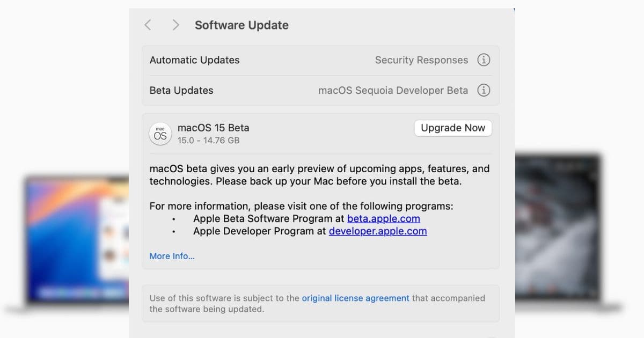Open info for Beta Updates
Image resolution: width=644 pixels, height=338 pixels.
(x=484, y=90)
